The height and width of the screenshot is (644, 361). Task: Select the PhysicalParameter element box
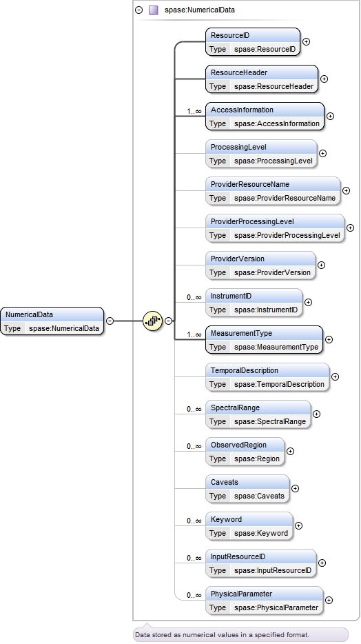264,601
